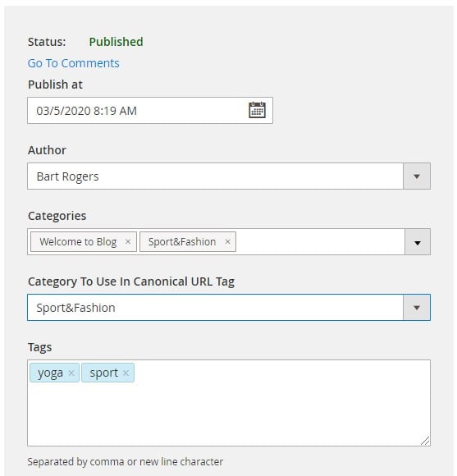Open the Canonical URL category dropdown arrow
Image resolution: width=457 pixels, height=476 pixels.
pos(417,308)
